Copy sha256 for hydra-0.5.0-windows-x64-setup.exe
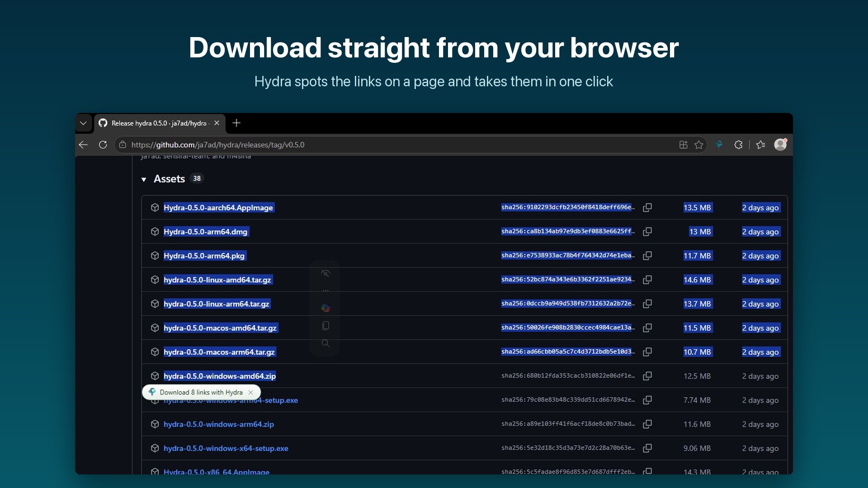 [647, 448]
